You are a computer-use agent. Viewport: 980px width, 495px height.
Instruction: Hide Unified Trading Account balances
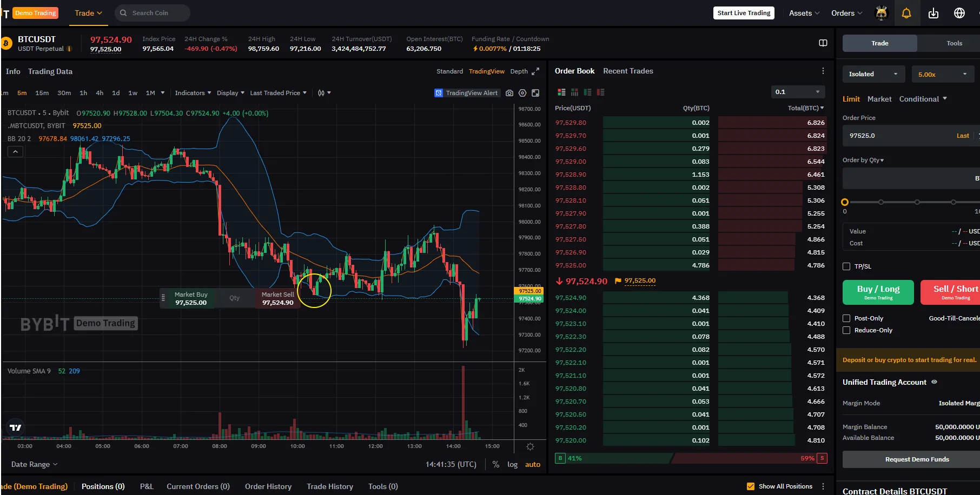[934, 382]
